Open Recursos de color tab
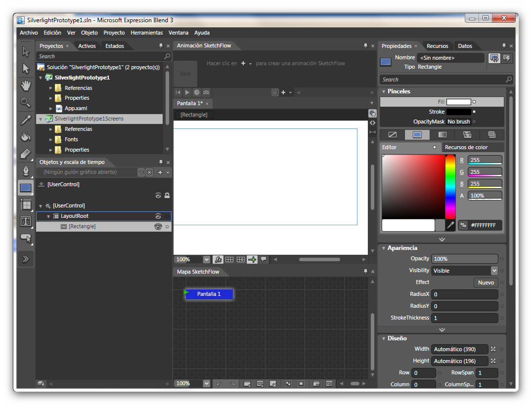Screen dimensions: 532x405 466,147
